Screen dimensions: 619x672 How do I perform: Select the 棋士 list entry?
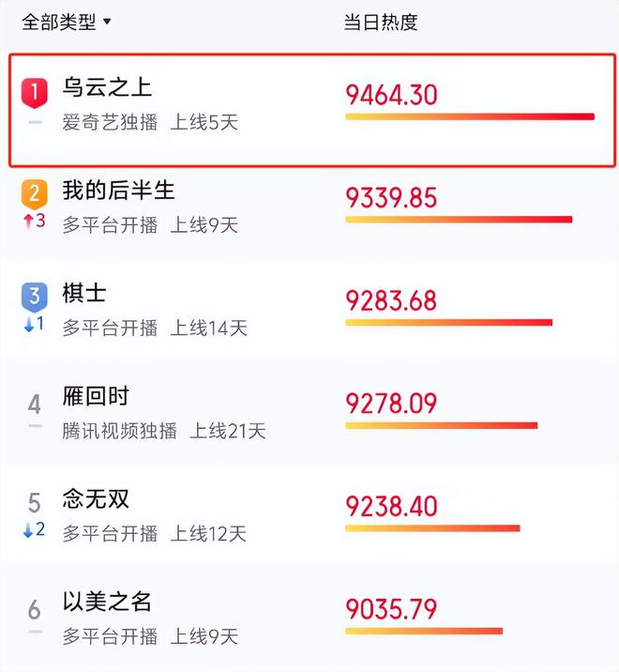pyautogui.click(x=309, y=309)
